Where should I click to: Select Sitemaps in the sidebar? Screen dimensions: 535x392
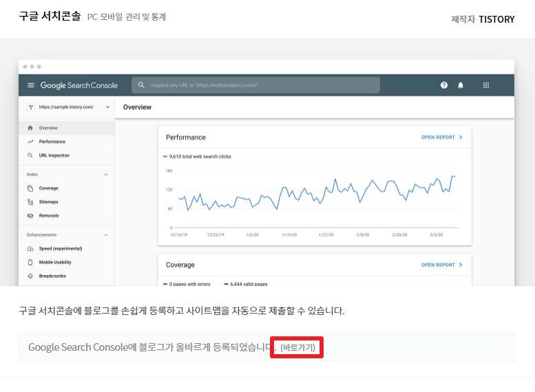[x=67, y=202]
